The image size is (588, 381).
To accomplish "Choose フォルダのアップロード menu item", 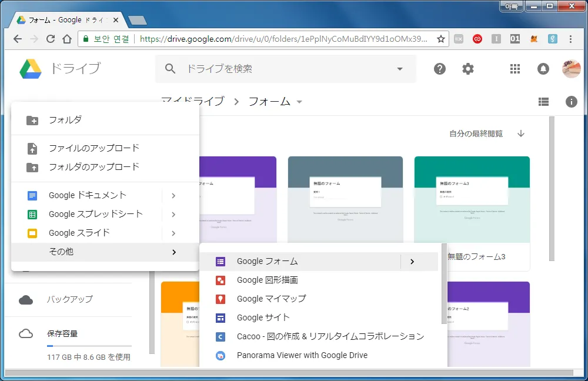I will point(105,167).
